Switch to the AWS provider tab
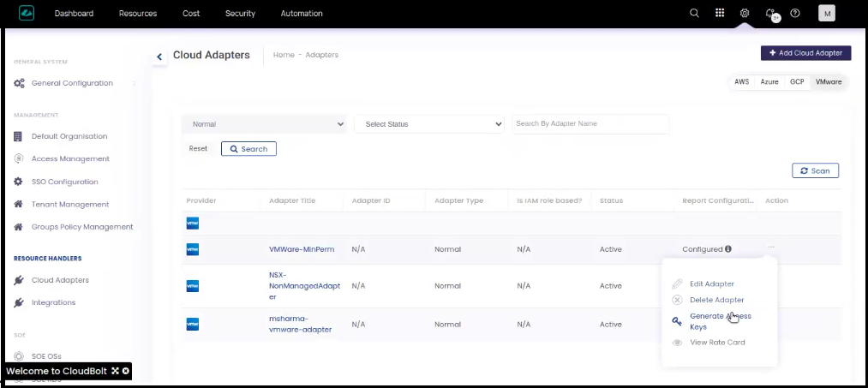 pos(741,82)
